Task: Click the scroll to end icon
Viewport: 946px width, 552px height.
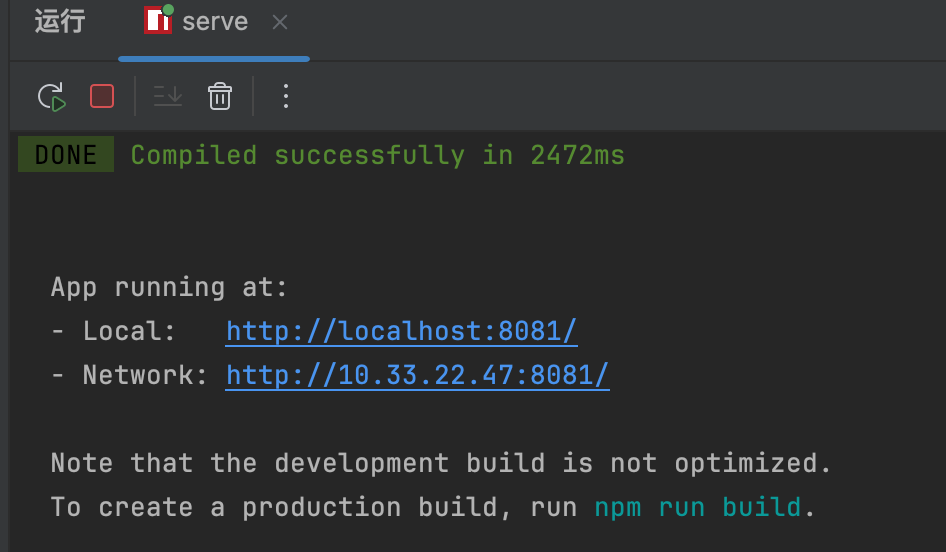Action: [x=168, y=96]
